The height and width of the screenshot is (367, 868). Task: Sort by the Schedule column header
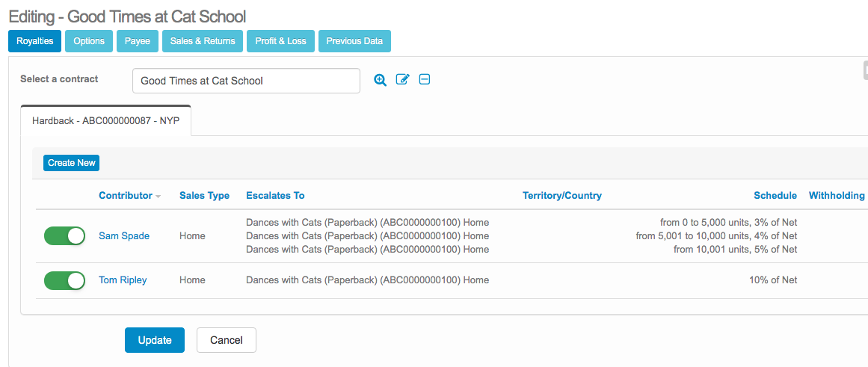775,196
